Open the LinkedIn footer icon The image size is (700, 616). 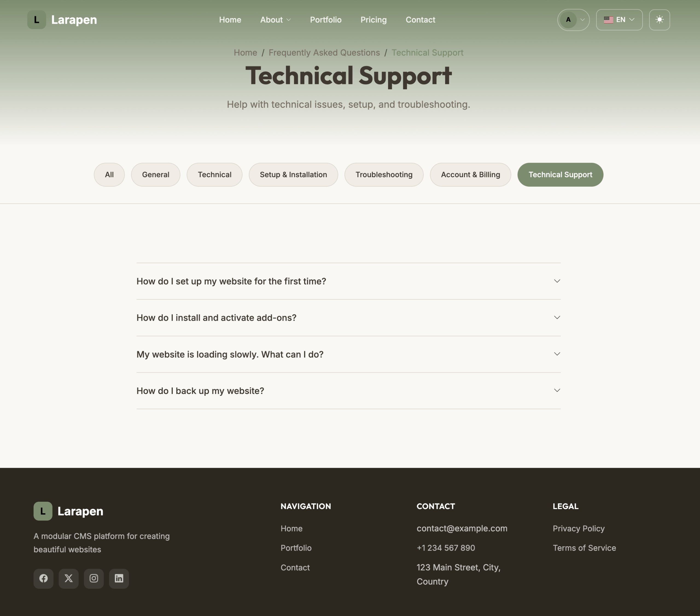[x=119, y=578]
